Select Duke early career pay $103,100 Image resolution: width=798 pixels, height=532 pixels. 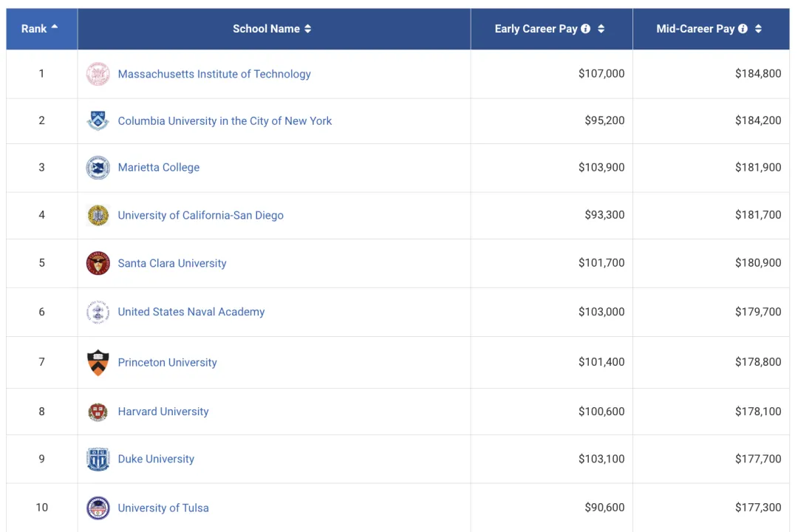tap(601, 459)
